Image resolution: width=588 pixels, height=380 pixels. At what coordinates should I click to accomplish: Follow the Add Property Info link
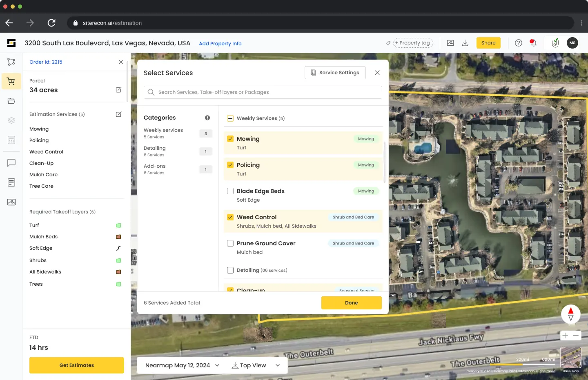pos(220,44)
